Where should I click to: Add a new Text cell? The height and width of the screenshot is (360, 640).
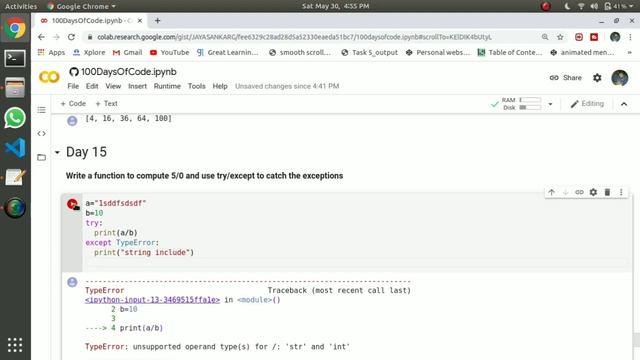click(106, 104)
